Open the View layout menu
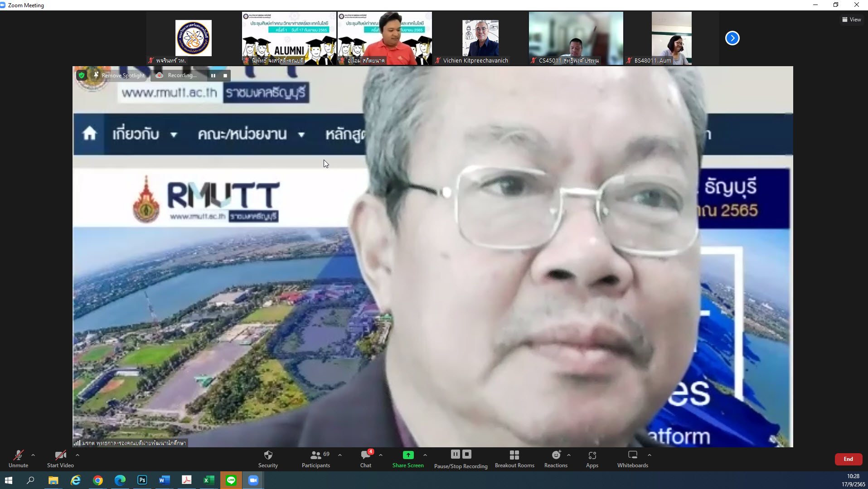Screen dimensions: 868x489 click(852, 19)
